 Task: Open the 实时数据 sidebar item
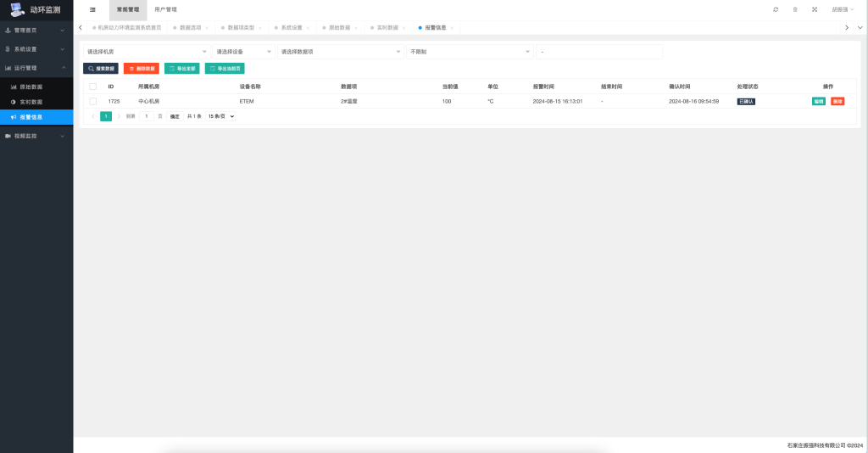tap(31, 102)
